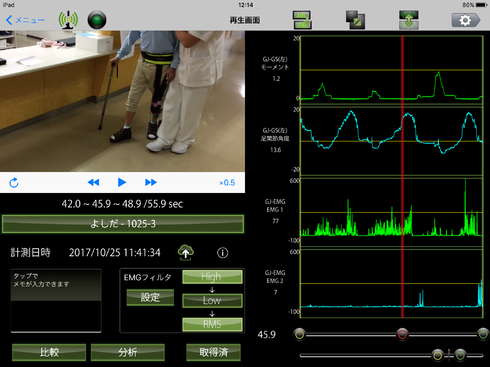Click the red playback position slider handle

pyautogui.click(x=402, y=334)
